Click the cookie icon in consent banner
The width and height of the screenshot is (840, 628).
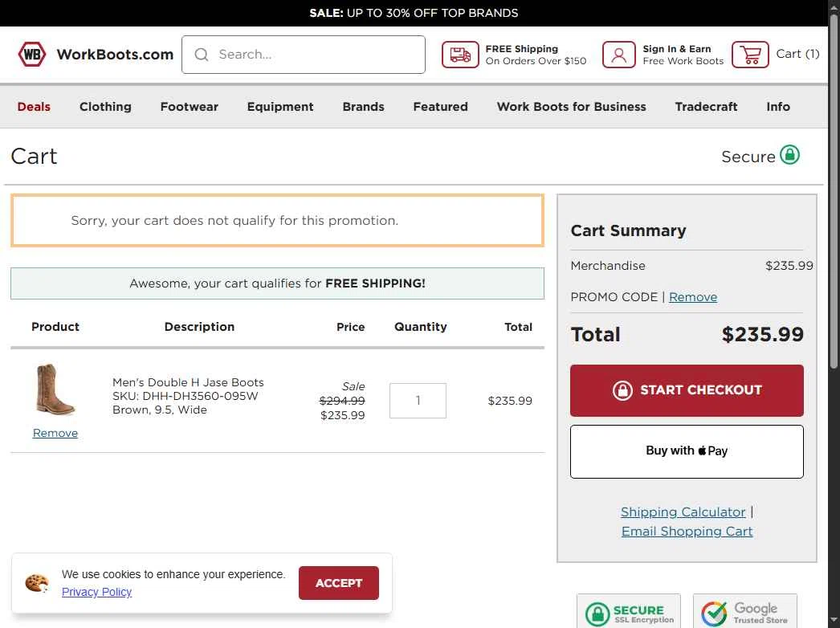pos(36,583)
